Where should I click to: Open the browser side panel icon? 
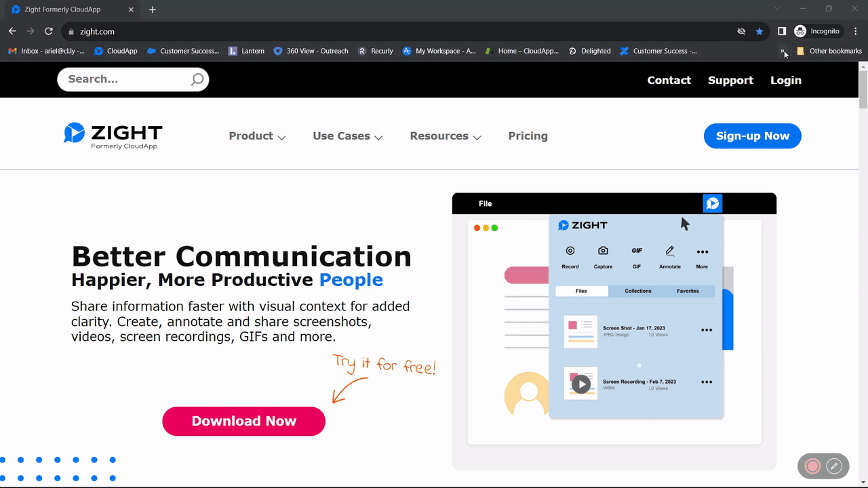[782, 31]
